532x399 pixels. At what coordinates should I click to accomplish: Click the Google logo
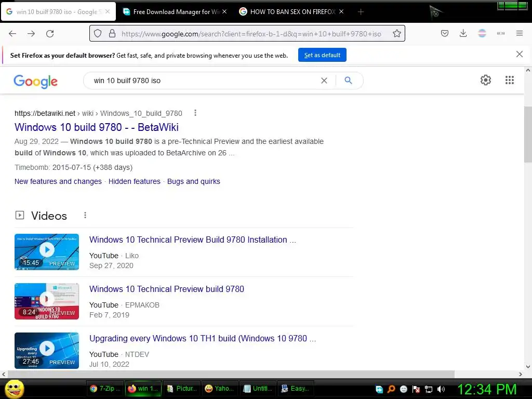pos(36,82)
